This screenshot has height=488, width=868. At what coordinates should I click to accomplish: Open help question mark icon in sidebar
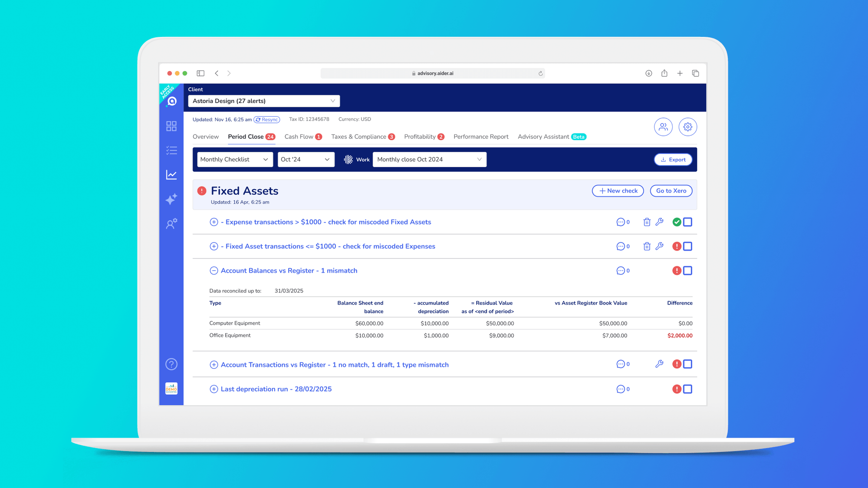click(171, 364)
